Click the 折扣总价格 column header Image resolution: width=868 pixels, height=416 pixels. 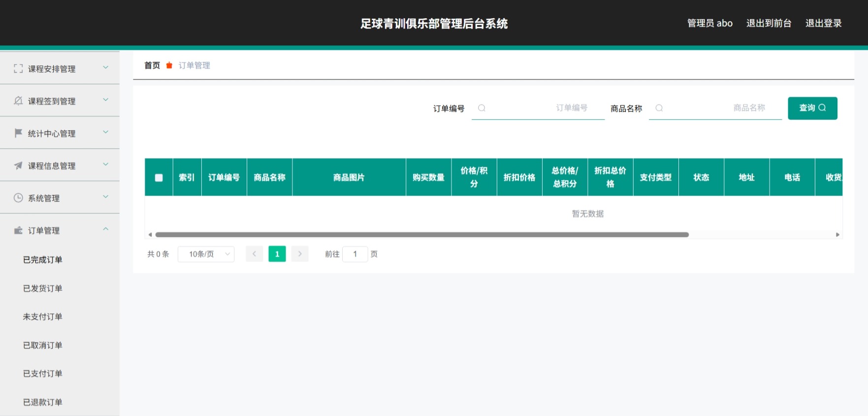pyautogui.click(x=611, y=177)
